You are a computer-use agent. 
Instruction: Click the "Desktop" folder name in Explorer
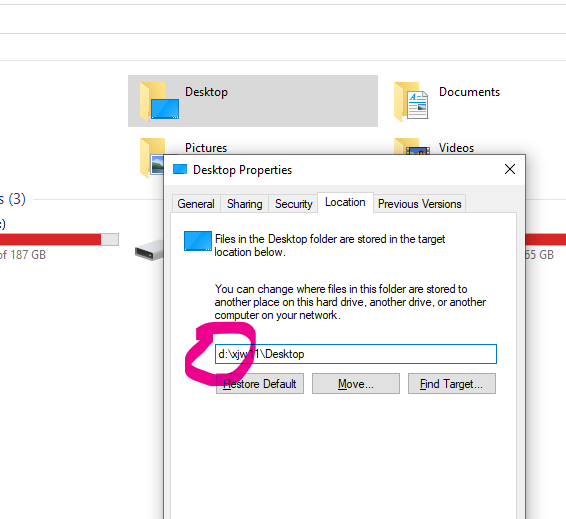[206, 92]
